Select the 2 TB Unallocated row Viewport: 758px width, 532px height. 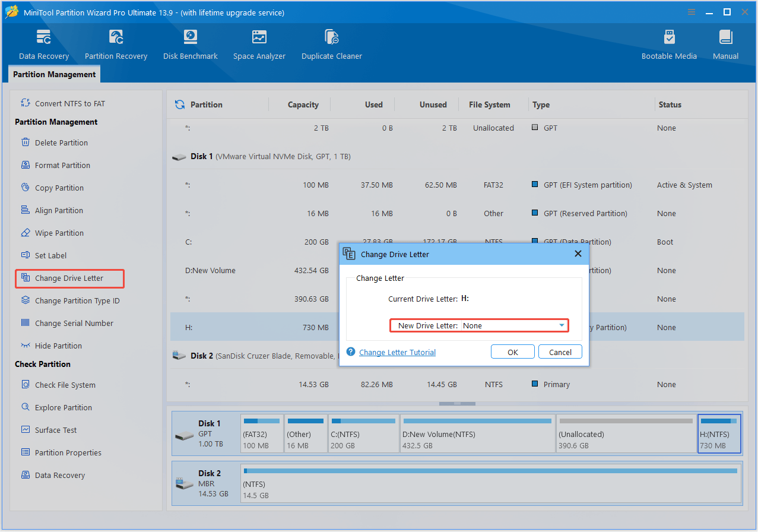coord(457,128)
